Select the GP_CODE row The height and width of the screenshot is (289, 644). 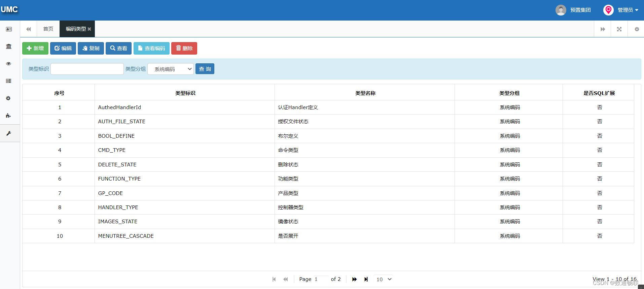(x=328, y=193)
